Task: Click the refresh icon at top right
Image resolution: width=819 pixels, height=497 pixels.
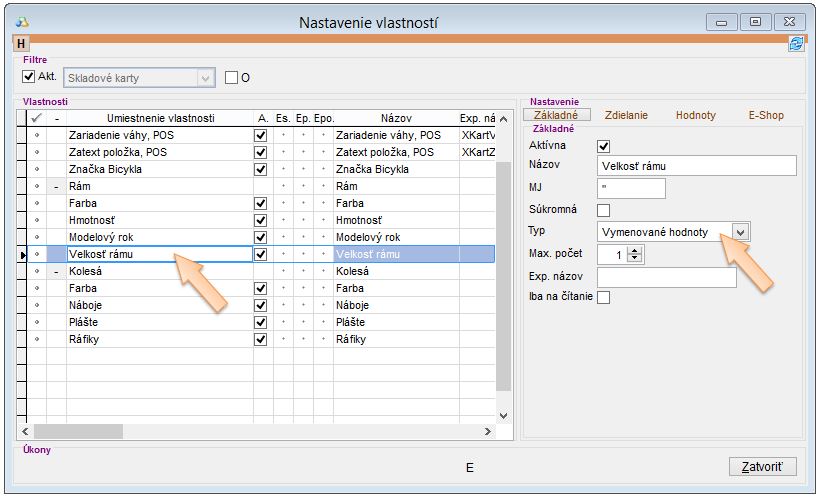Action: [x=796, y=43]
